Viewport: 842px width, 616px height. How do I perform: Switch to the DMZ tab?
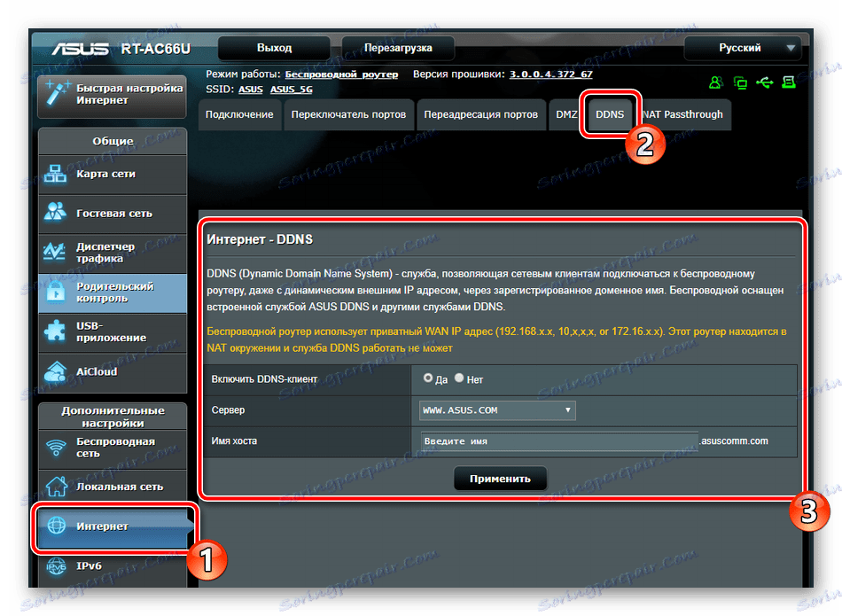click(x=565, y=114)
